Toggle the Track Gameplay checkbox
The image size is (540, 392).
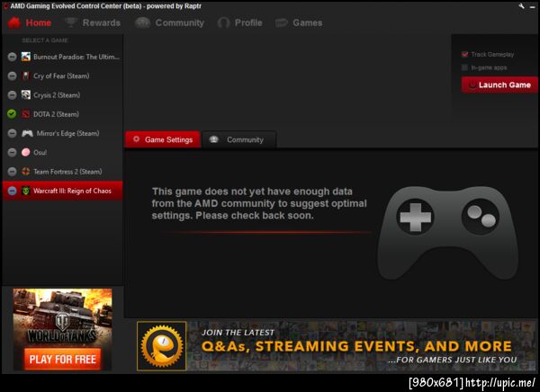pyautogui.click(x=465, y=54)
